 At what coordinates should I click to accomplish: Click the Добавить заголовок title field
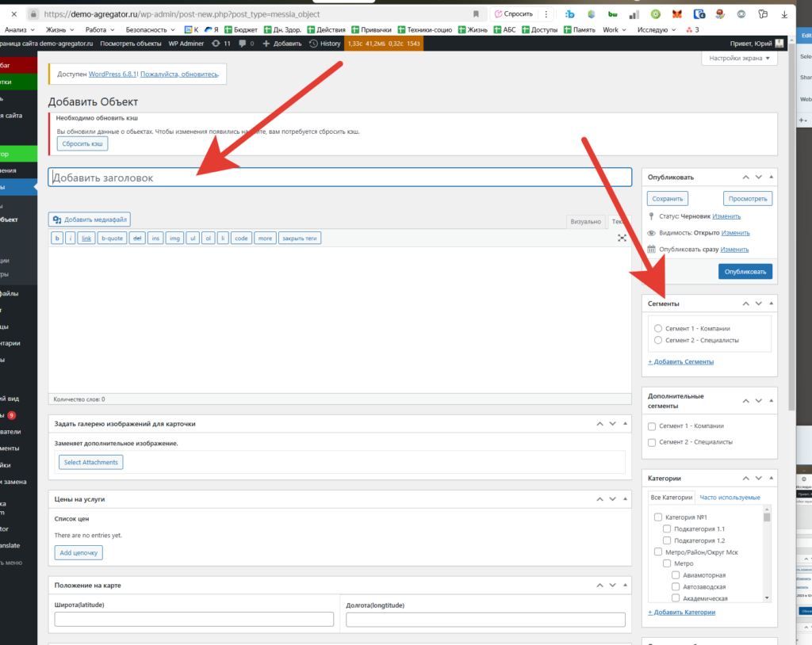pyautogui.click(x=339, y=177)
